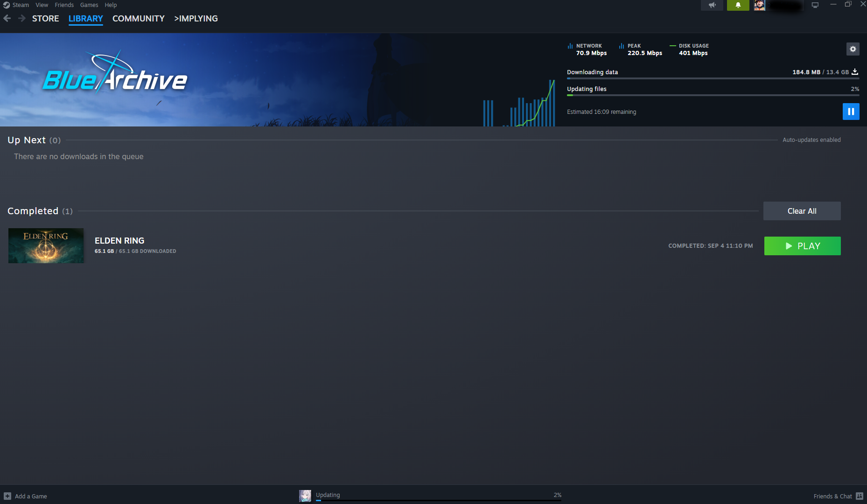Viewport: 867px width, 504px height.
Task: Click the DISK USAGE 401 Mbps statistic
Action: [x=689, y=49]
